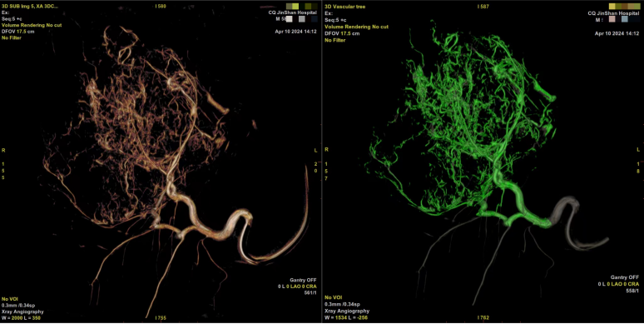Click the "I 580" marker atop left viewport
Viewport: 644px width, 324px height.
(x=161, y=7)
